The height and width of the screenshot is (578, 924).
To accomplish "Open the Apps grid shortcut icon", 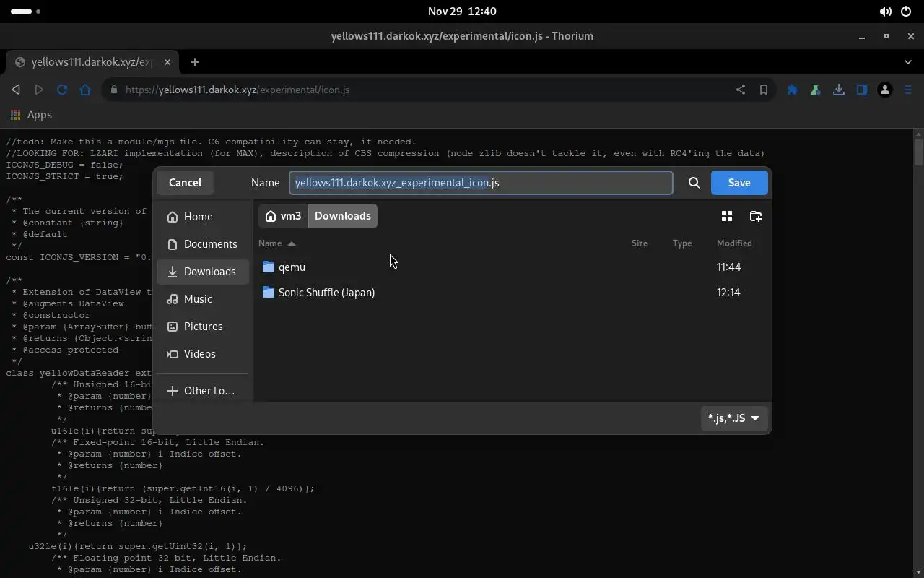I will tap(15, 115).
